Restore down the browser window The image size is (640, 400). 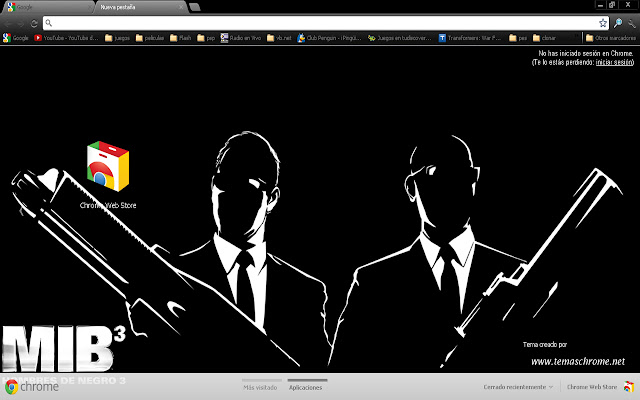tap(612, 5)
